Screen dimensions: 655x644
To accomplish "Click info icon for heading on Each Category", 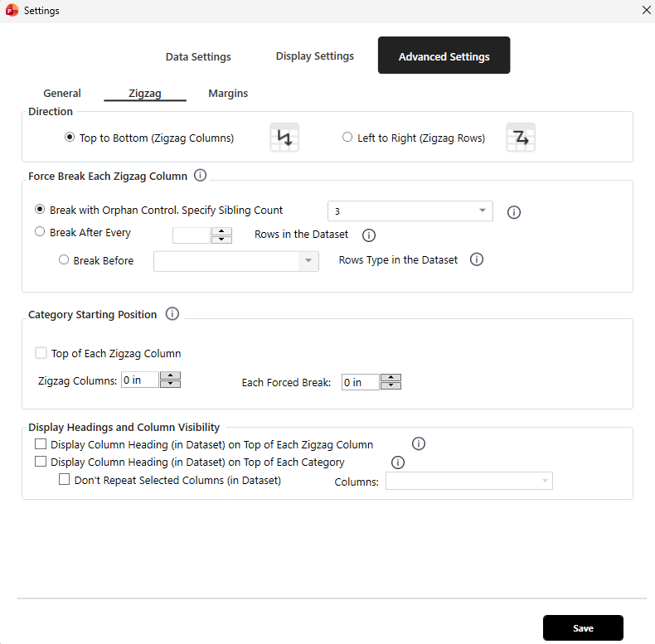I will (x=397, y=462).
